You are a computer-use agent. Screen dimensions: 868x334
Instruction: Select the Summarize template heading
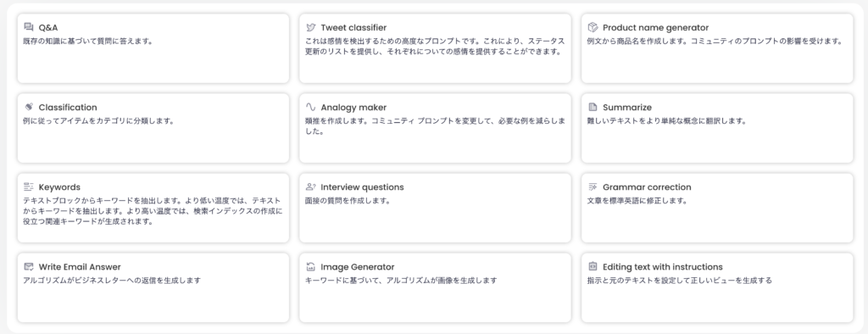627,108
